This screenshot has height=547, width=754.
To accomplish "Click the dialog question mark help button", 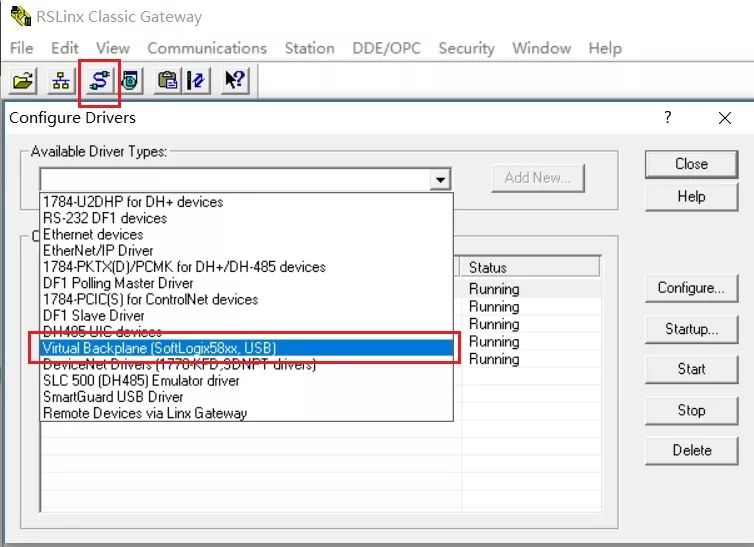I will (x=667, y=117).
